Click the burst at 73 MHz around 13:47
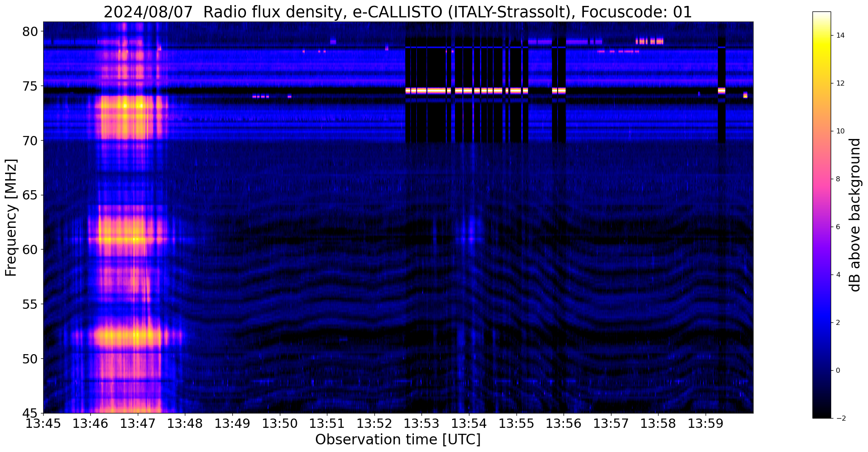This screenshot has height=452, width=868. click(126, 106)
